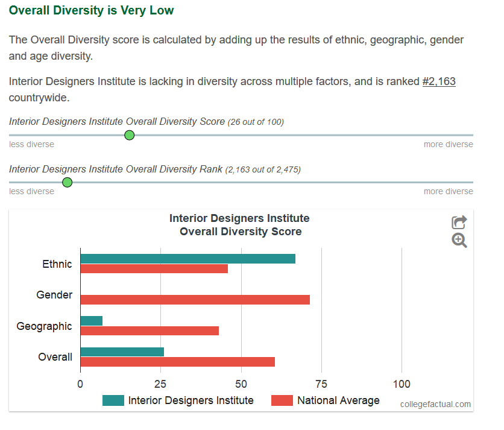This screenshot has width=504, height=430.
Task: Click 'less diverse' label under the rank slider
Action: (31, 191)
